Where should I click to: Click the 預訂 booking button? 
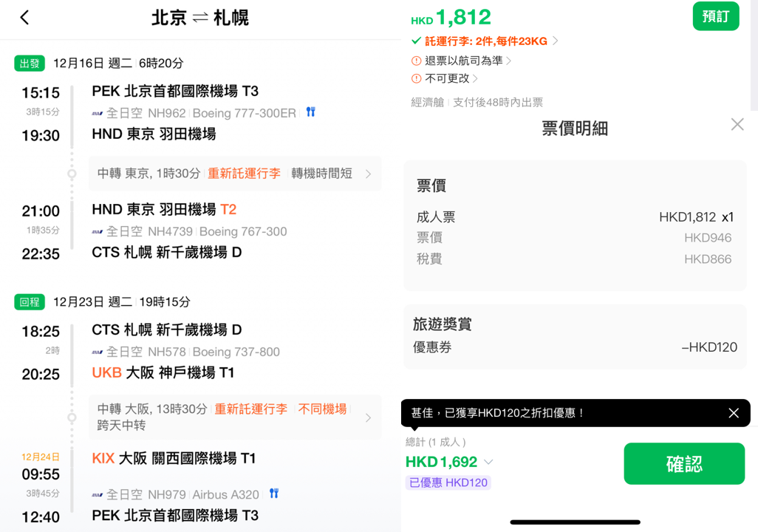click(715, 16)
